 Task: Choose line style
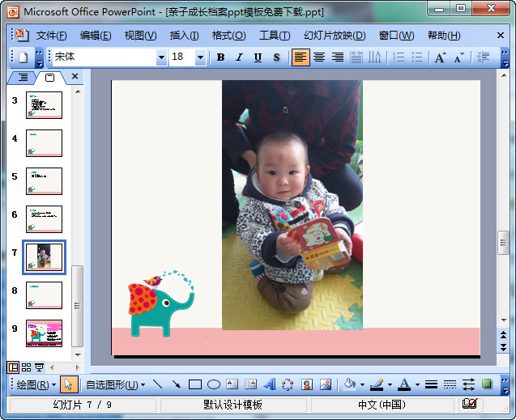pos(431,384)
